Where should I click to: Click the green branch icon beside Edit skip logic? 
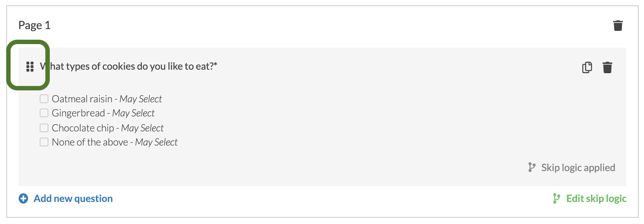(557, 199)
